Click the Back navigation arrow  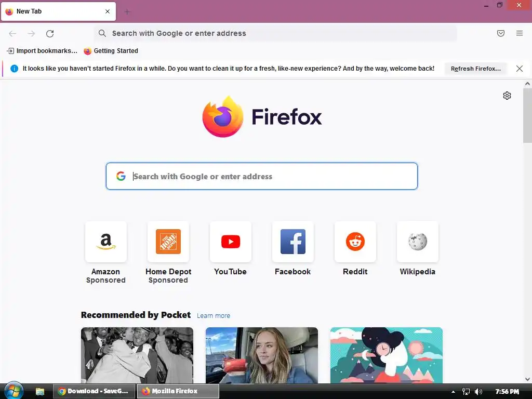click(12, 33)
